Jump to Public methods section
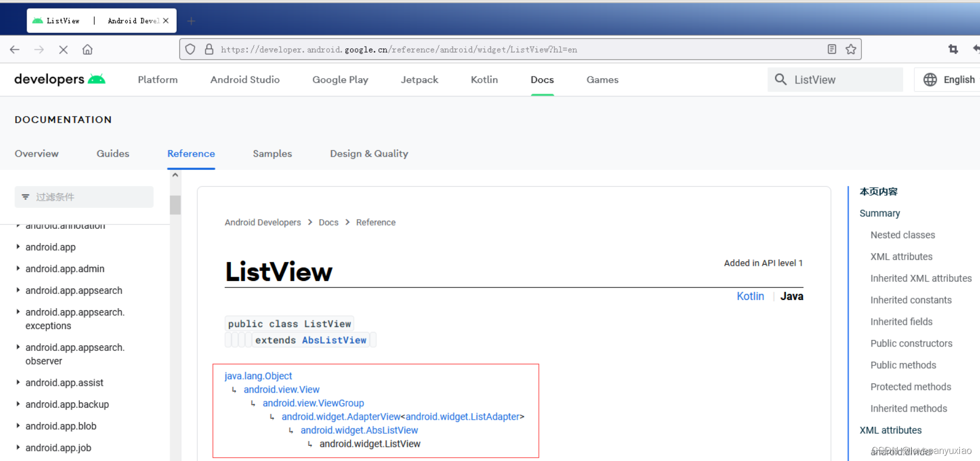The width and height of the screenshot is (980, 461). click(903, 365)
